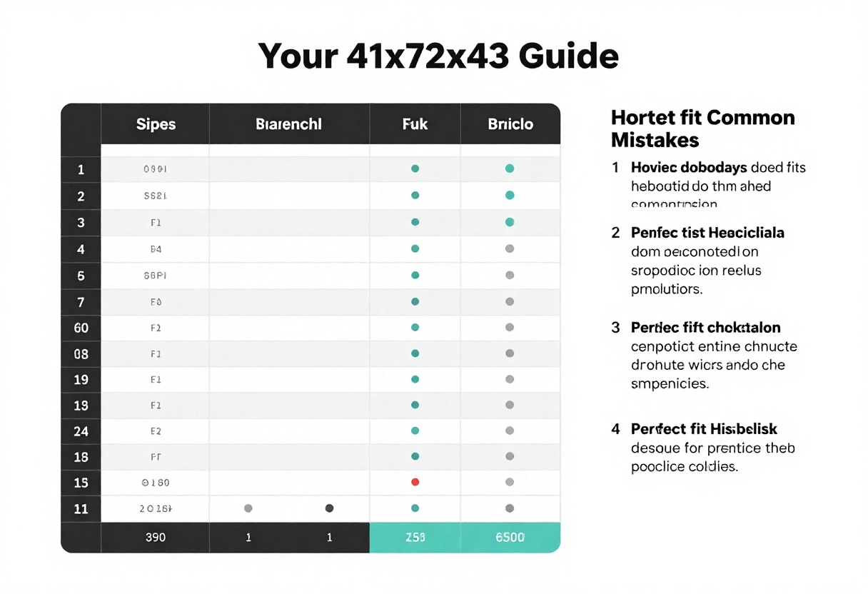
Task: Click mistake 4 'Perfect fit Hisibelisk' title
Action: [704, 429]
